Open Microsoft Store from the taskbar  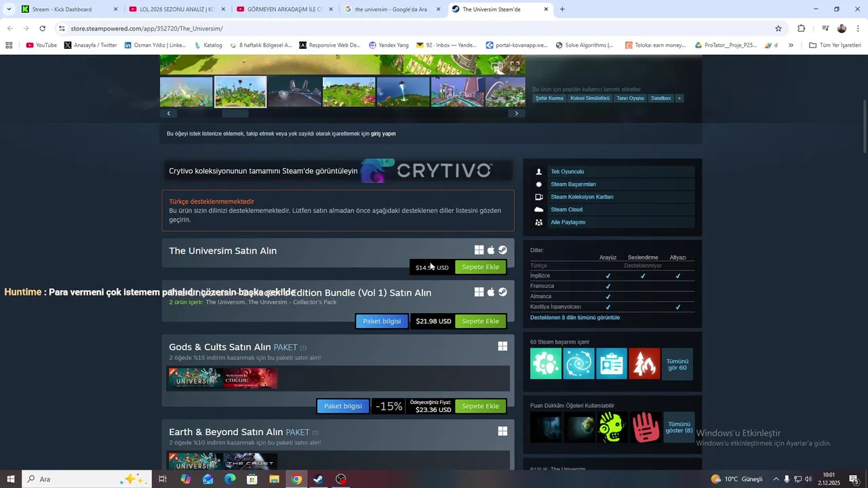tap(252, 479)
